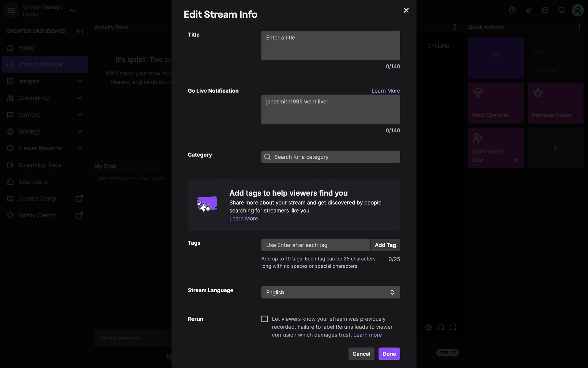This screenshot has height=368, width=588.
Task: Open the Stream Manager layout dropdown
Action: pos(73,10)
